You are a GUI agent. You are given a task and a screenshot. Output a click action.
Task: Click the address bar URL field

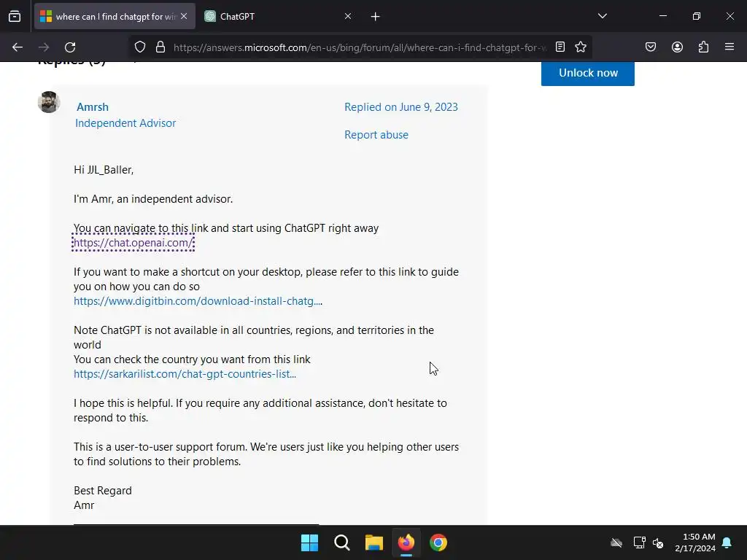pyautogui.click(x=360, y=47)
